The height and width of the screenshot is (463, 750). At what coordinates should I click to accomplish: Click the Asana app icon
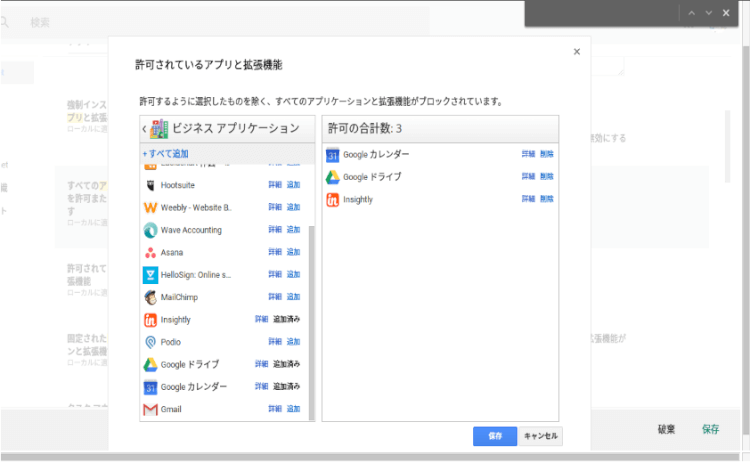(x=150, y=253)
